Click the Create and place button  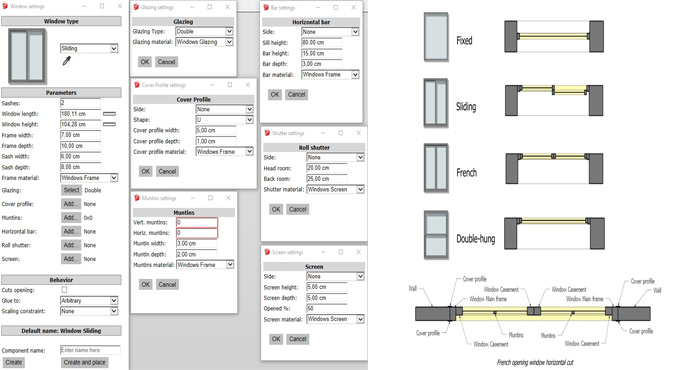tap(85, 362)
